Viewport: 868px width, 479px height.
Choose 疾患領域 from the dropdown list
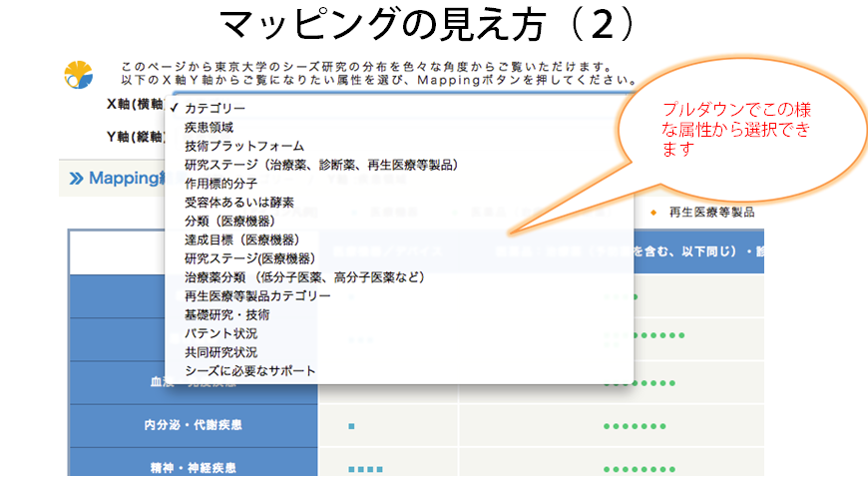210,127
